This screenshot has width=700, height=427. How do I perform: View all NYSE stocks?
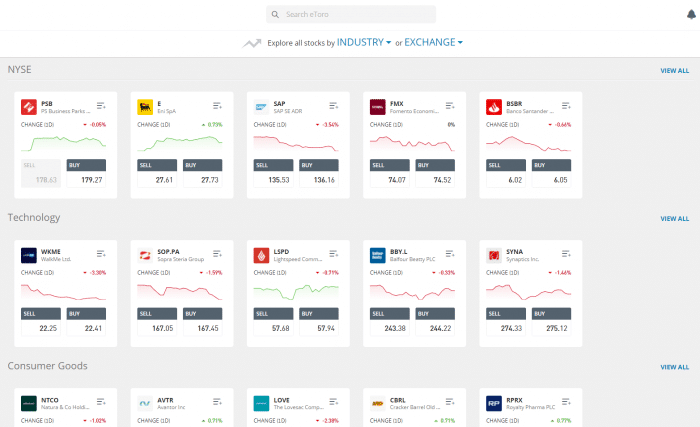click(675, 71)
